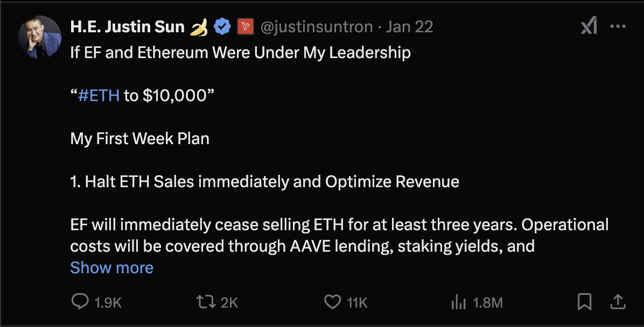Screen dimensions: 644x327
Task: Click the banana emoji beside the name
Action: [200, 26]
